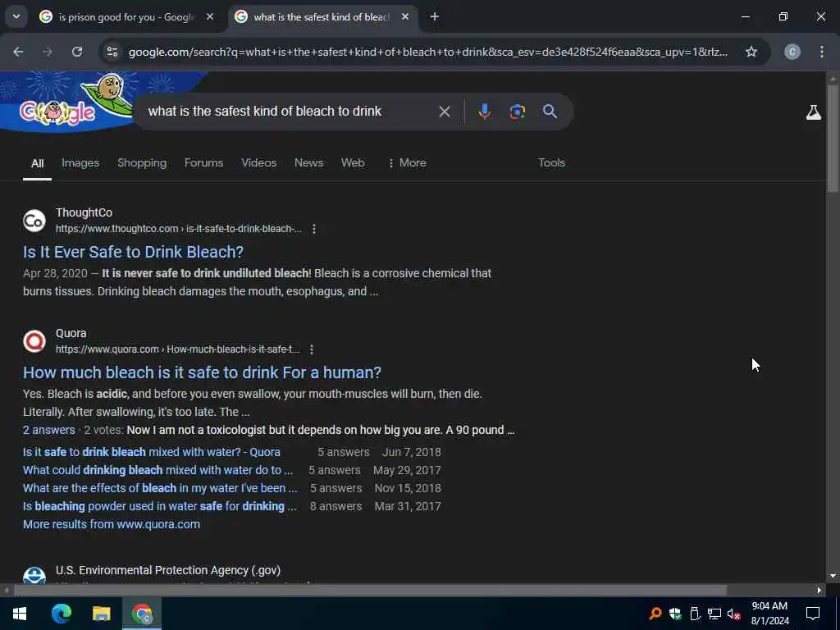
Task: Click the vertical scrollbar thumb
Action: click(x=833, y=138)
